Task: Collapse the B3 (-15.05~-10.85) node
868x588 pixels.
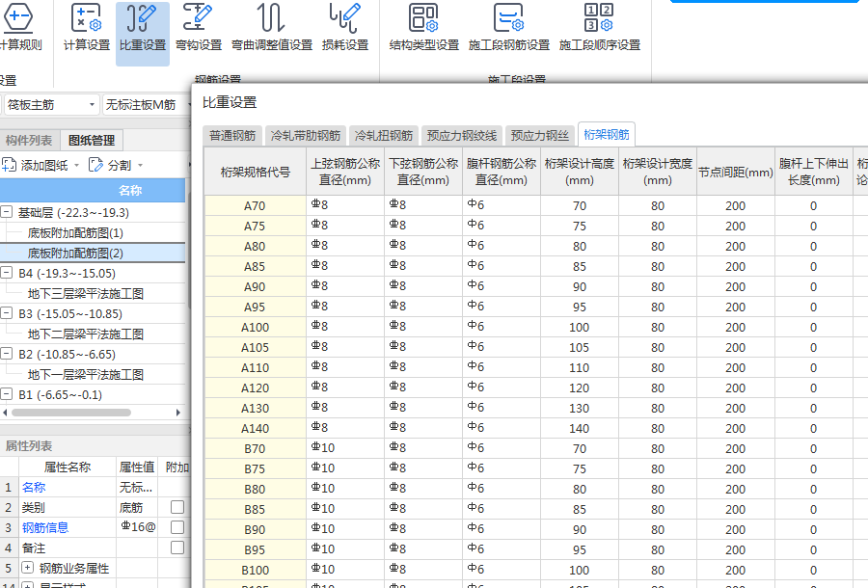Action: (6, 313)
